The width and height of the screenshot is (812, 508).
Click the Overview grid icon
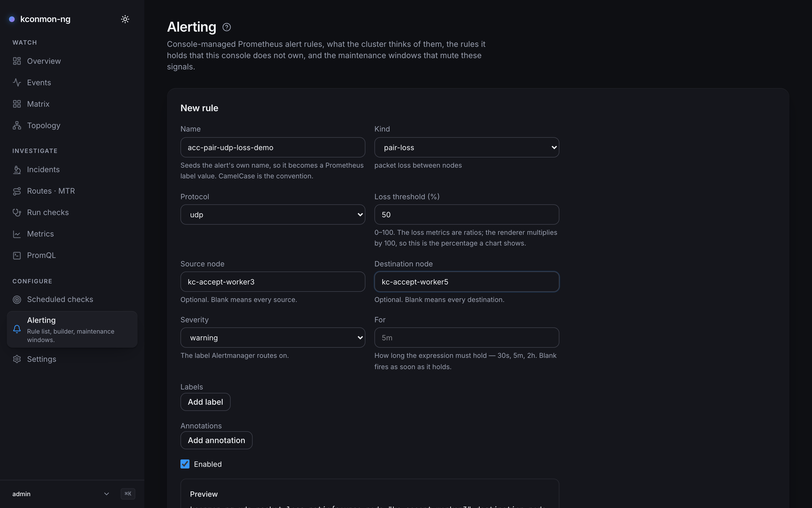pyautogui.click(x=17, y=61)
